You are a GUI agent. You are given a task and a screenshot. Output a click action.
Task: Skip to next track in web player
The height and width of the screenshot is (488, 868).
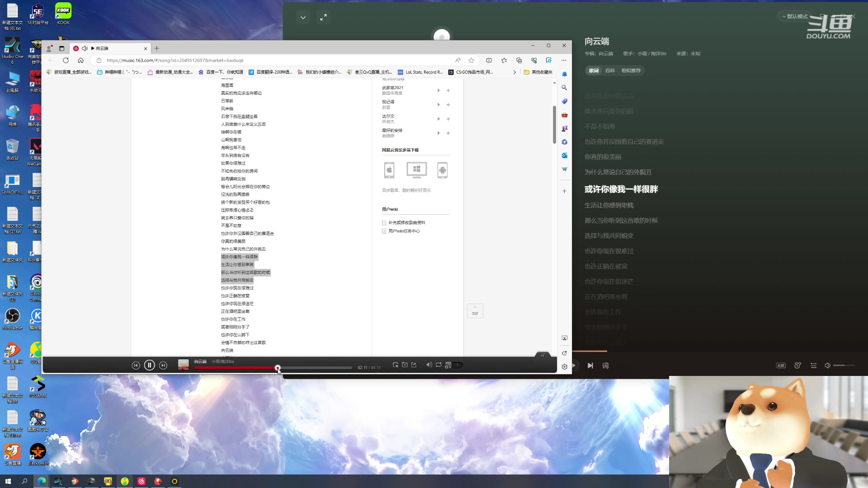click(x=163, y=365)
